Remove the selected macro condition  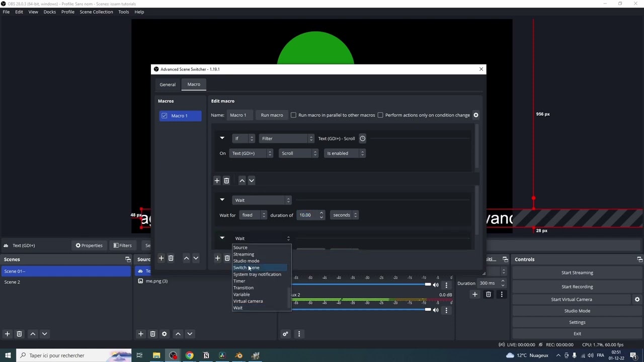(x=226, y=180)
